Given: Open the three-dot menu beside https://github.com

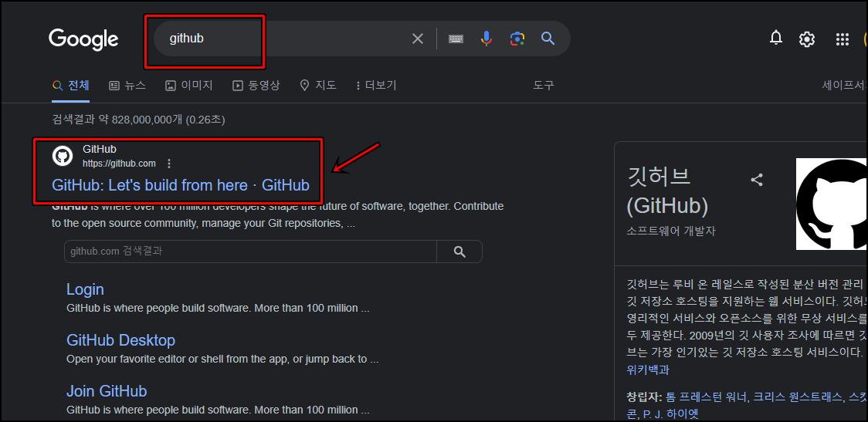Looking at the screenshot, I should coord(169,163).
